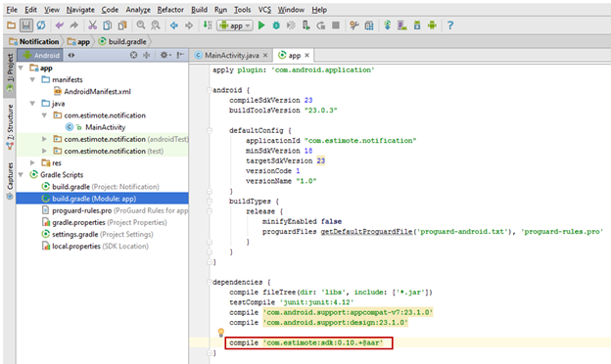Screen dimensions: 611x364
Task: Open the app run configuration dropdown
Action: click(235, 25)
